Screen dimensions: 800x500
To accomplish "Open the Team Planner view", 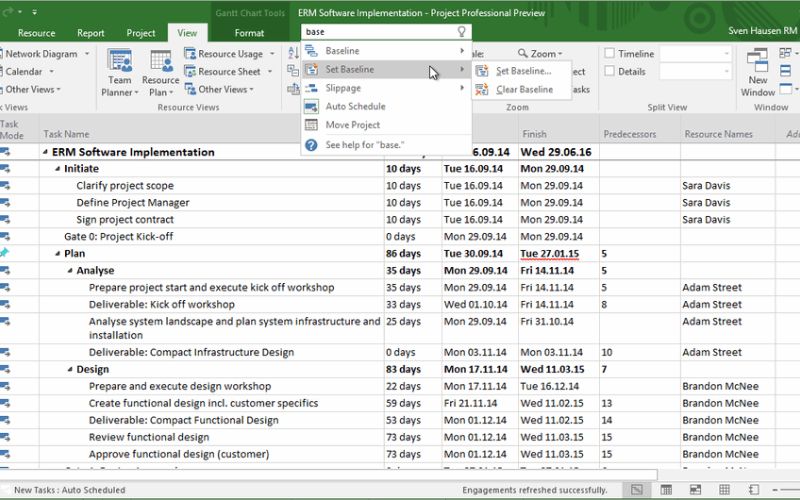I will point(120,72).
